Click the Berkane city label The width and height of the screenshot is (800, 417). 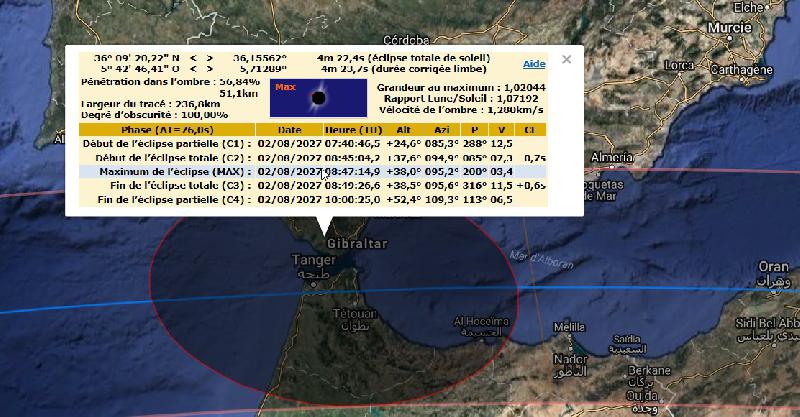649,371
